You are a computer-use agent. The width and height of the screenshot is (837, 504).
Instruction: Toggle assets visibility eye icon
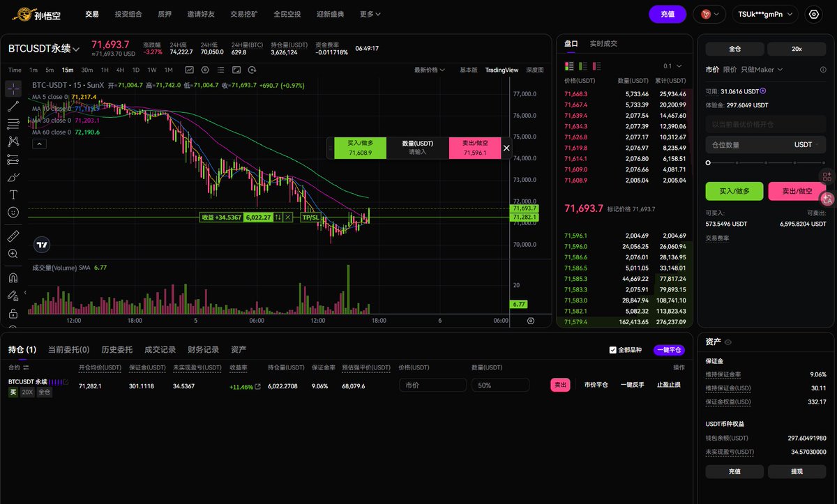pyautogui.click(x=728, y=342)
